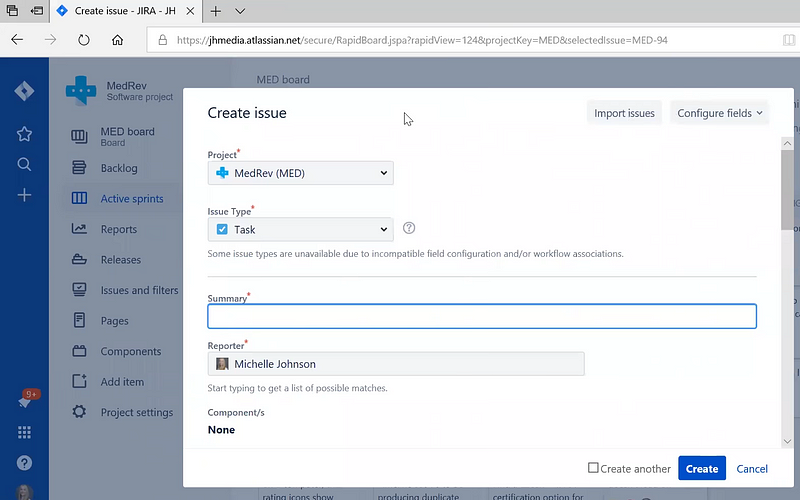The image size is (800, 500).
Task: Click the Issue Type help icon
Action: coord(409,228)
